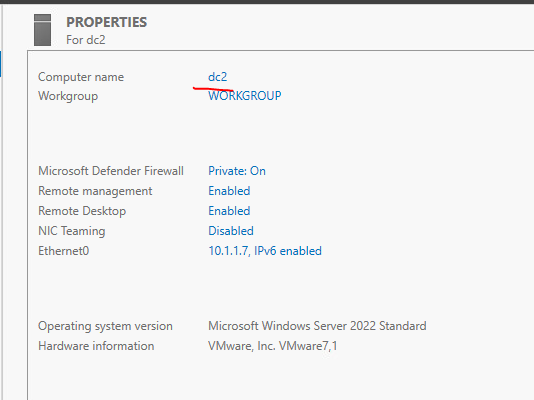Select the Workgroup label
This screenshot has width=534, height=400.
point(68,96)
